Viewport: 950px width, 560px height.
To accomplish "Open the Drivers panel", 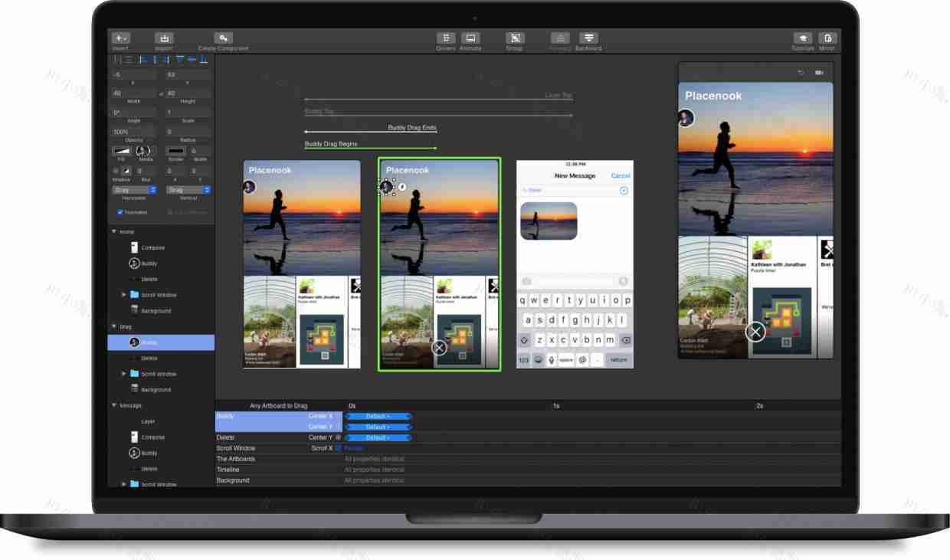I will [x=446, y=38].
